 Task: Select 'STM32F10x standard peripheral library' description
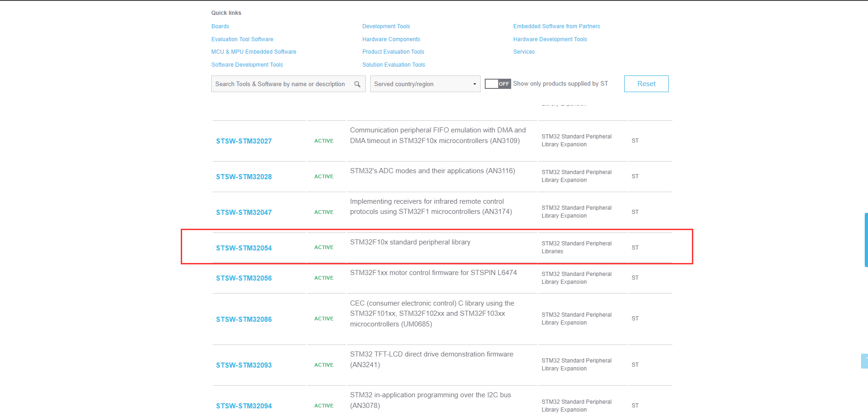pyautogui.click(x=410, y=242)
